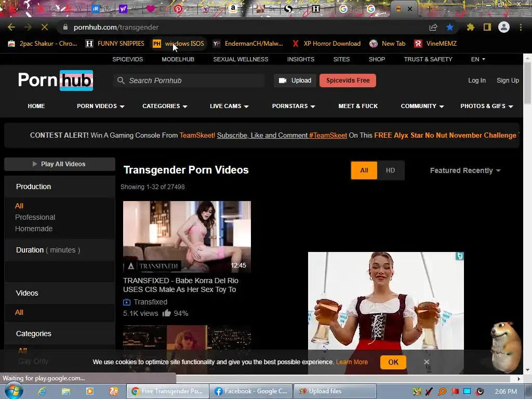Click the browser forward arrow

tap(28, 27)
